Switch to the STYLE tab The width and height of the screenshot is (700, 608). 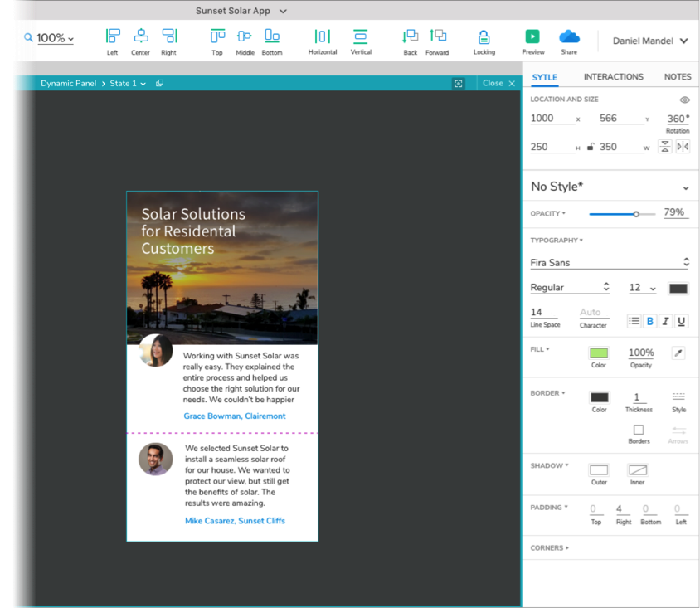(544, 77)
